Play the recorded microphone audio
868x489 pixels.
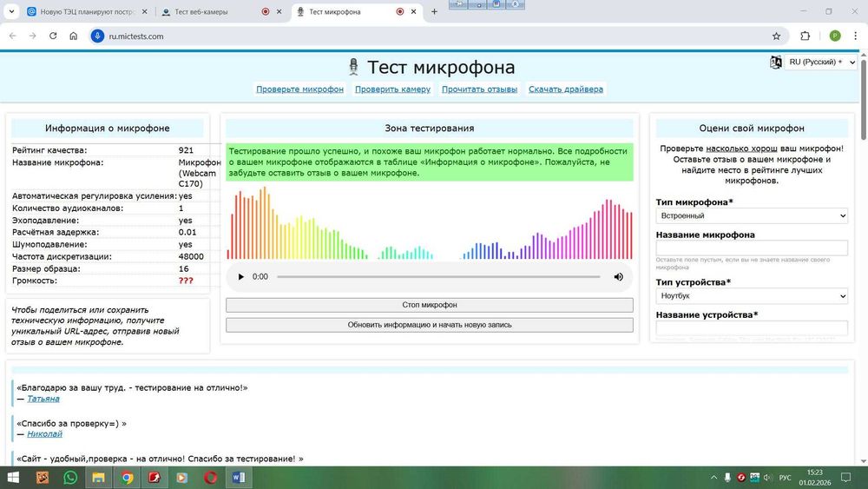pyautogui.click(x=240, y=276)
